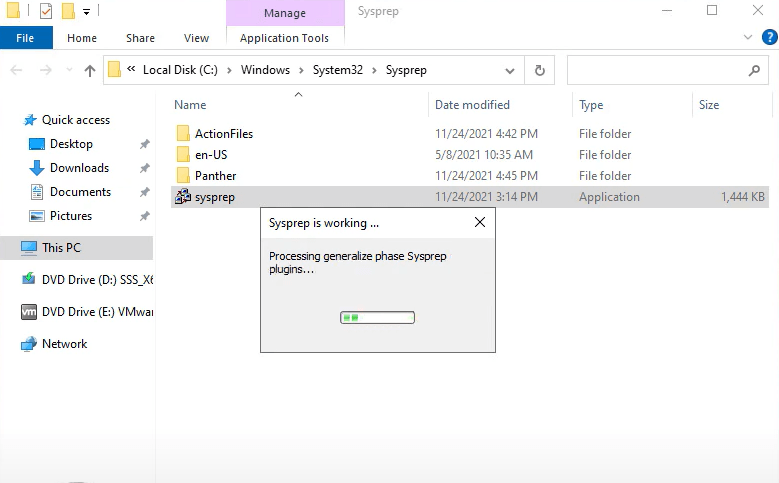Select the Panther folder
The height and width of the screenshot is (483, 779).
point(216,175)
